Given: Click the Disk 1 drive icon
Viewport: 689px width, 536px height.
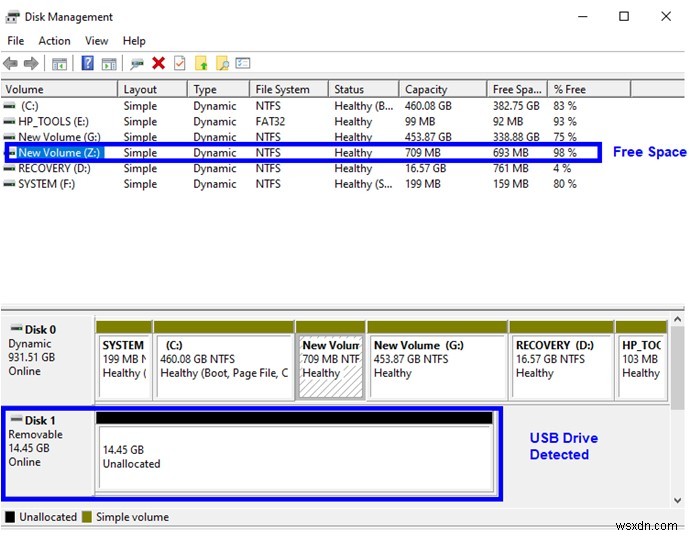Looking at the screenshot, I should click(16, 419).
